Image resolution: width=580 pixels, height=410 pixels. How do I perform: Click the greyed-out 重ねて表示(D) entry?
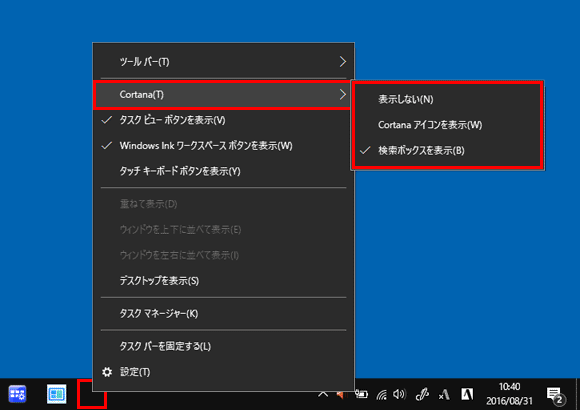point(223,204)
